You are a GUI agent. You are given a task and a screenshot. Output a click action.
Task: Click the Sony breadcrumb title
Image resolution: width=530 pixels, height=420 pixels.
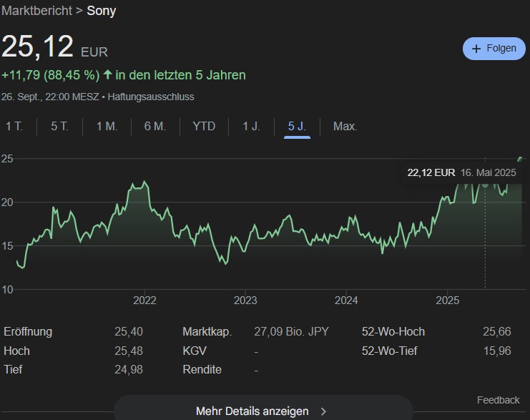pyautogui.click(x=102, y=11)
